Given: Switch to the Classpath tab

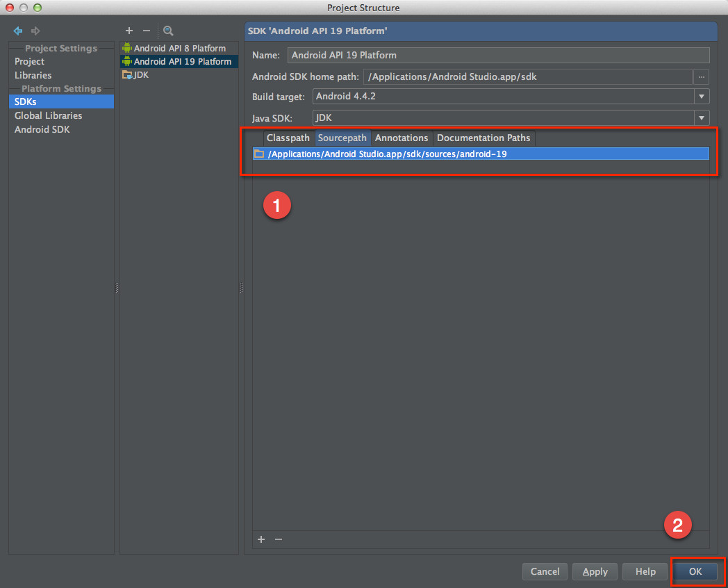Looking at the screenshot, I should coord(288,138).
